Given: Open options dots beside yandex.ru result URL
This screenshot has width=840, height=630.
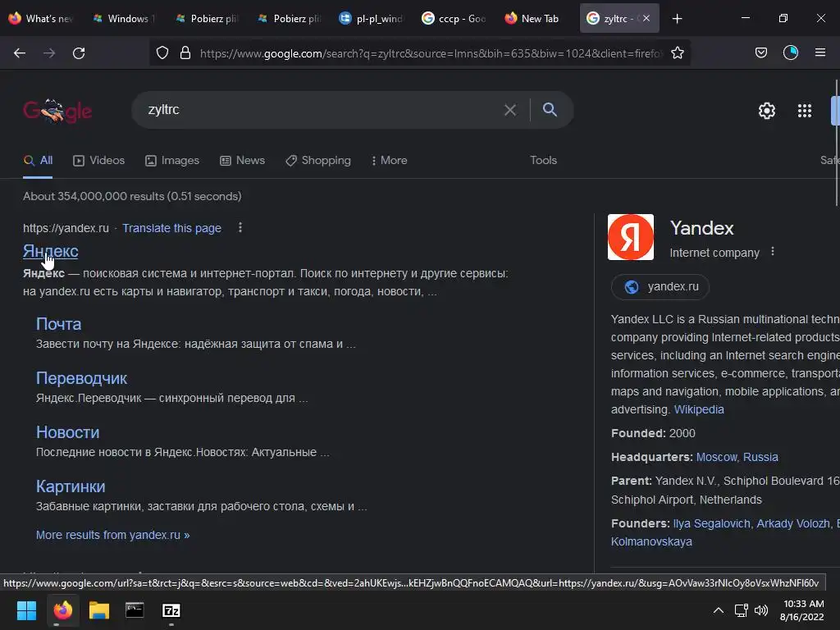Looking at the screenshot, I should point(240,228).
